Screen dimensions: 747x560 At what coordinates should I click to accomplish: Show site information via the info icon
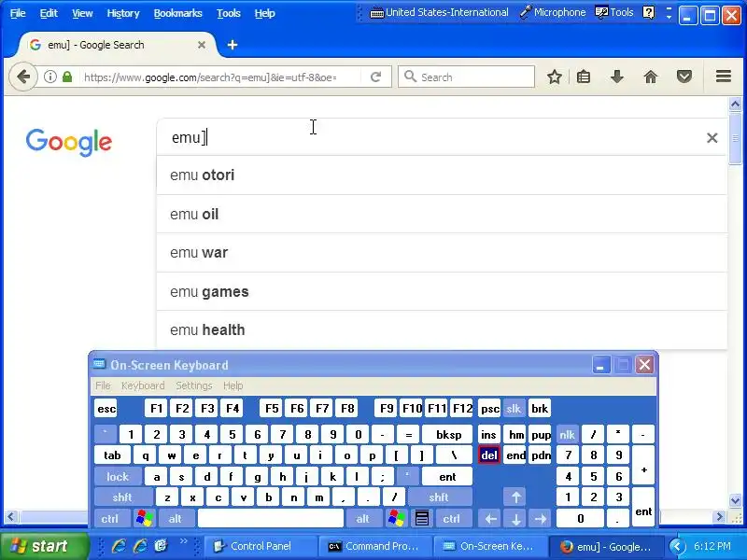click(50, 77)
